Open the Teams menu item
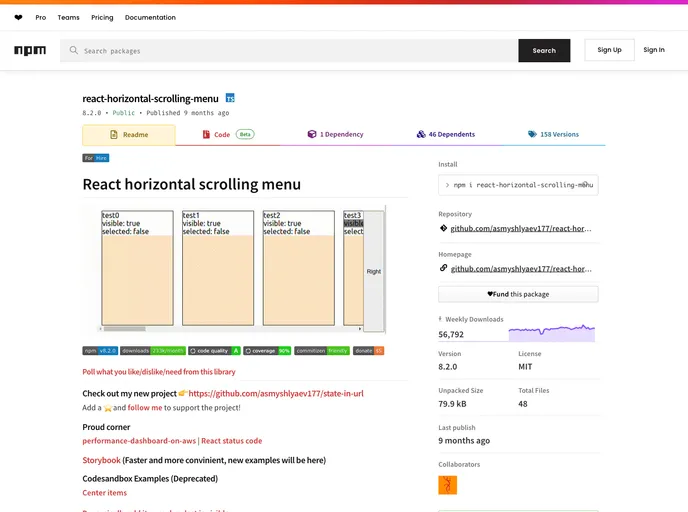Viewport: 688px width, 512px height. pyautogui.click(x=68, y=18)
